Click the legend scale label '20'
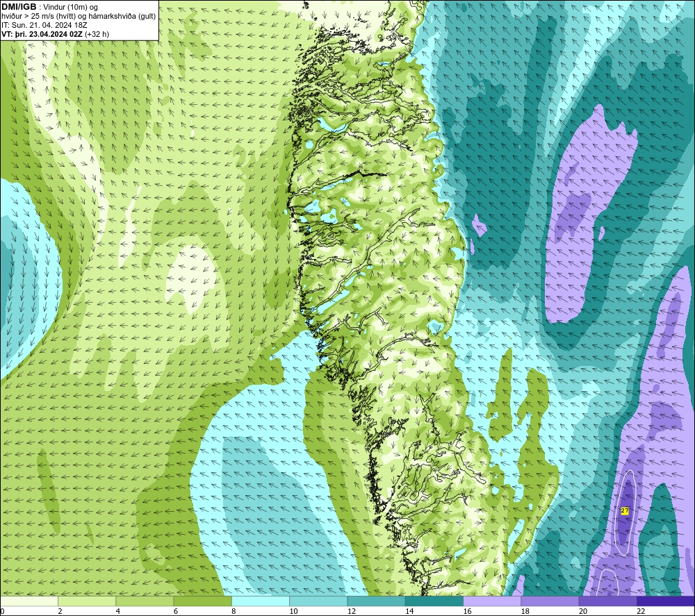The image size is (695, 616). [x=583, y=611]
